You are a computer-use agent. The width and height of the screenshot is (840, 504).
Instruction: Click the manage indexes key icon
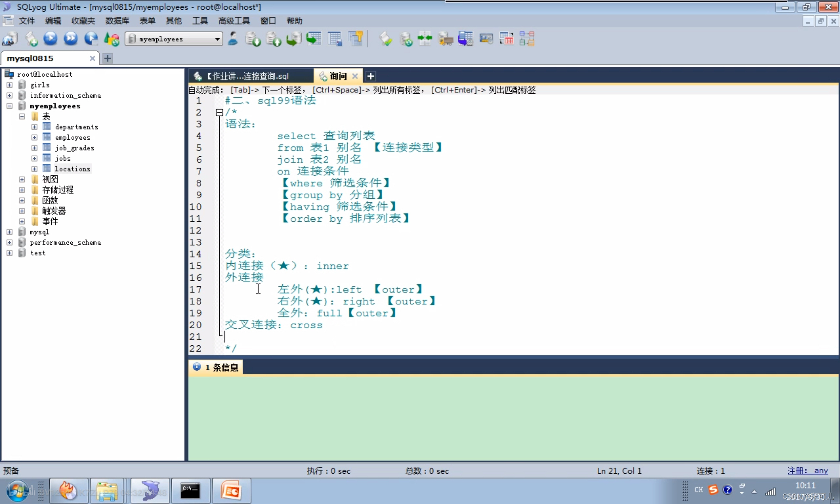[x=355, y=39]
